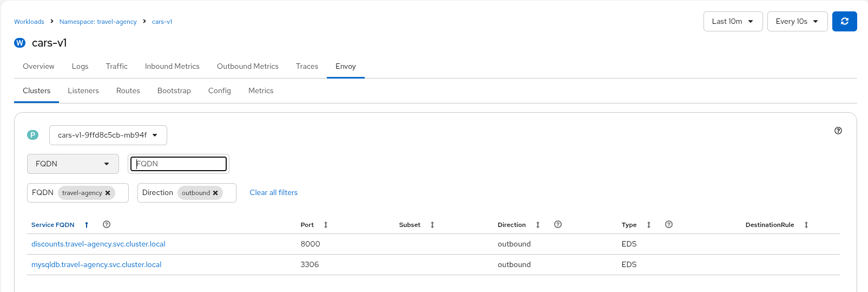The image size is (868, 292).
Task: Switch to the Metrics sub-tab
Action: (261, 90)
